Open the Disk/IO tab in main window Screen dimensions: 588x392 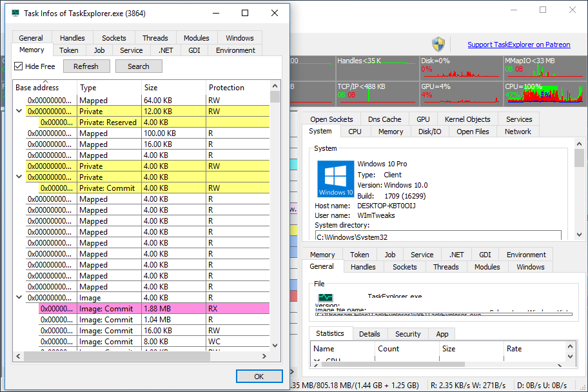tap(430, 132)
